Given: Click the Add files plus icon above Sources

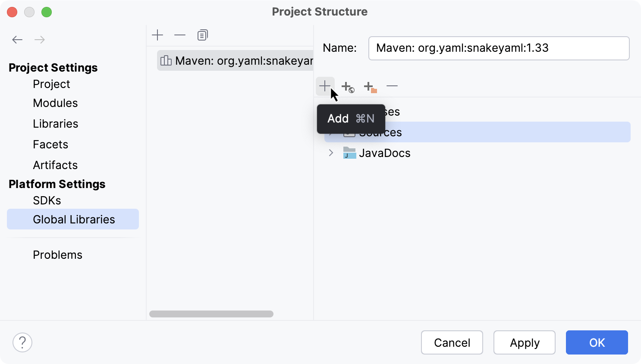Looking at the screenshot, I should click(x=325, y=86).
